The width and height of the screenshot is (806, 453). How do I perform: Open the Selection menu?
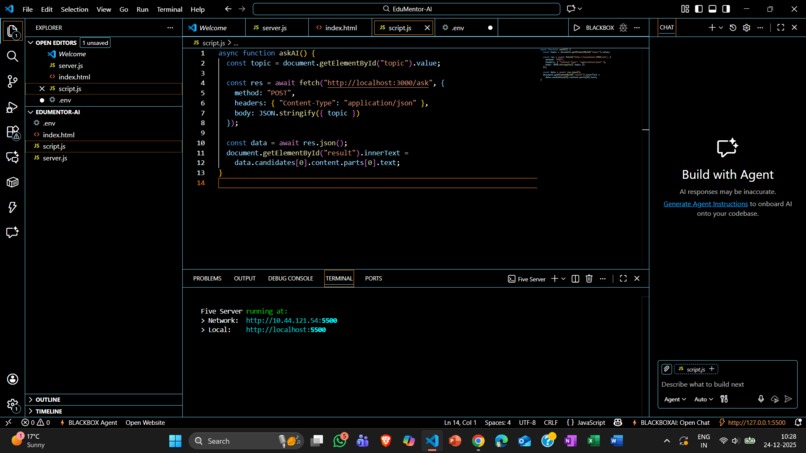(74, 9)
